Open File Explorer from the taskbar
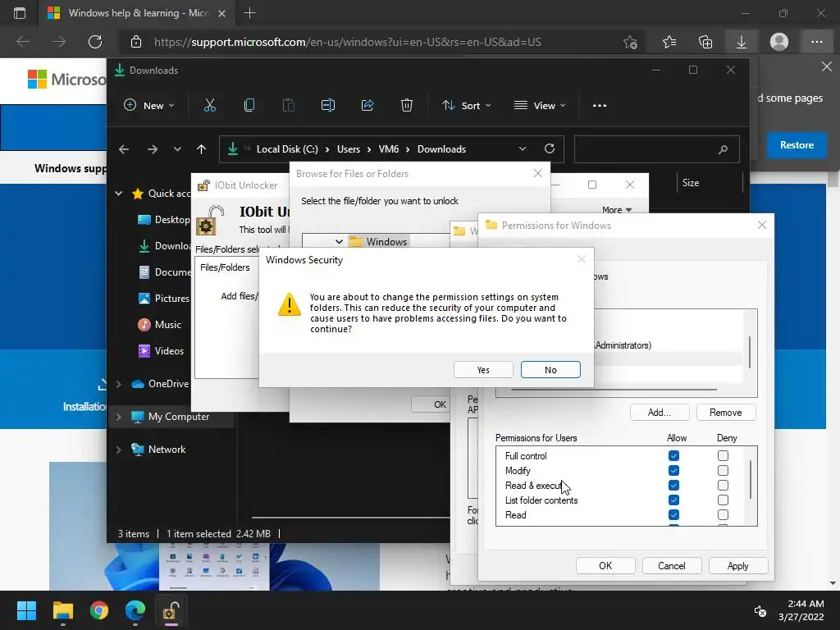Viewport: 840px width, 630px height. 62,610
